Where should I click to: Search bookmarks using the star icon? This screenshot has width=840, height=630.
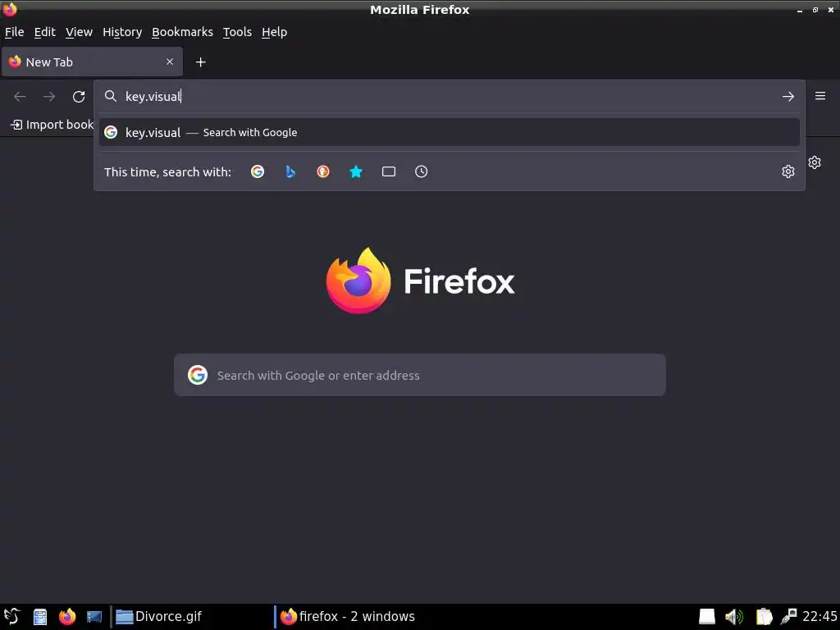coord(356,171)
